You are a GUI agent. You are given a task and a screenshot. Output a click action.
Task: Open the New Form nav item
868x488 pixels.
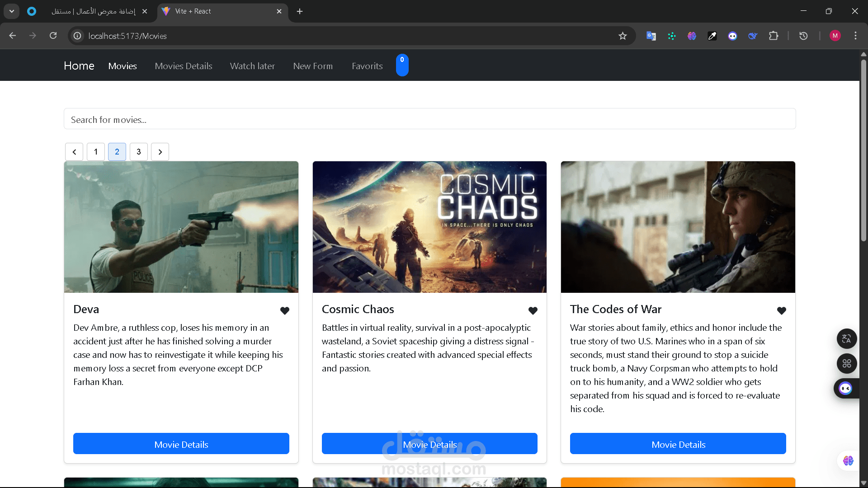point(313,66)
